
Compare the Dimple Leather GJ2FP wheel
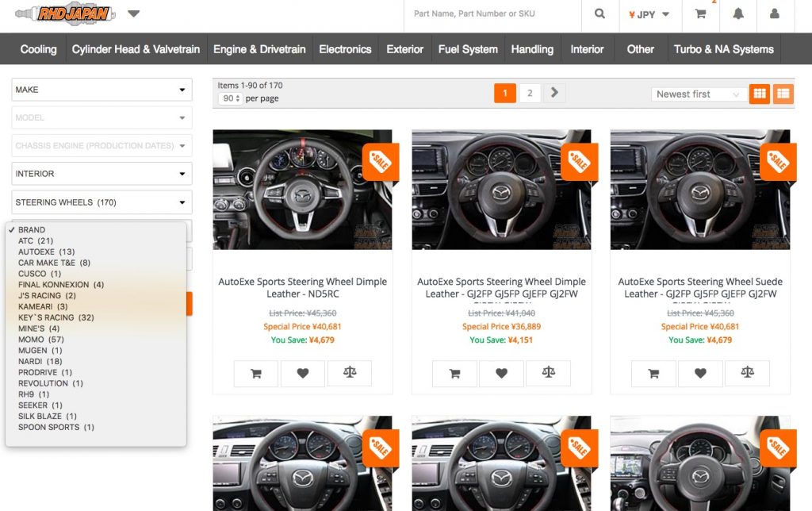pyautogui.click(x=549, y=373)
